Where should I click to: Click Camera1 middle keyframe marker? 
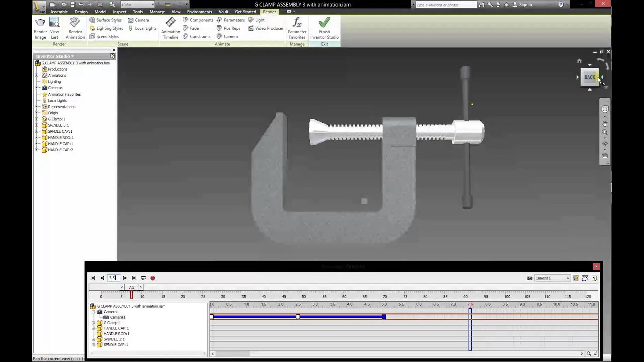298,316
